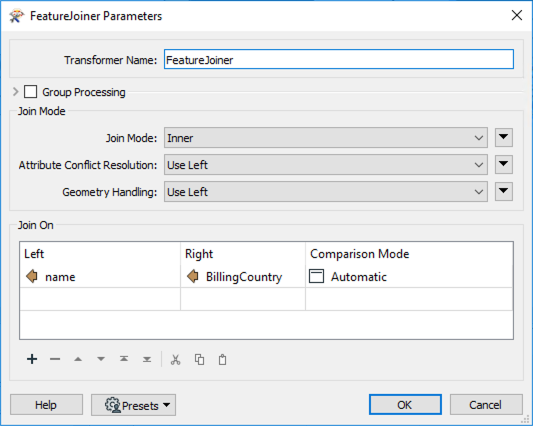Viewport: 533px width, 426px height.
Task: Confirm the parameters with OK
Action: [405, 405]
